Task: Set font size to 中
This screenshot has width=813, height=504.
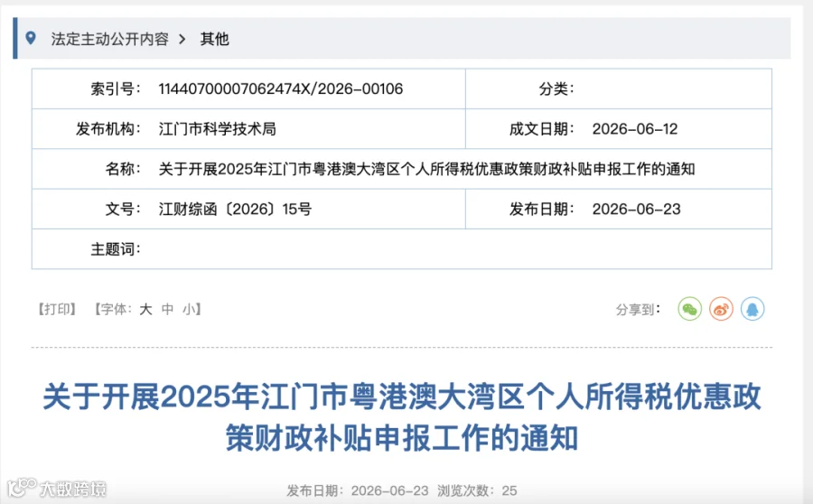Action: coord(167,310)
